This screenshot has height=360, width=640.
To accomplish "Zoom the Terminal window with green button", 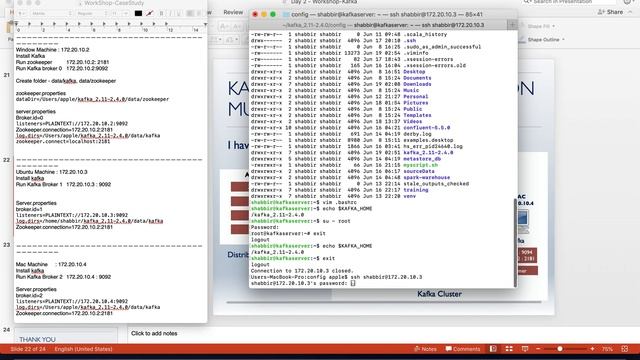I will [x=273, y=14].
